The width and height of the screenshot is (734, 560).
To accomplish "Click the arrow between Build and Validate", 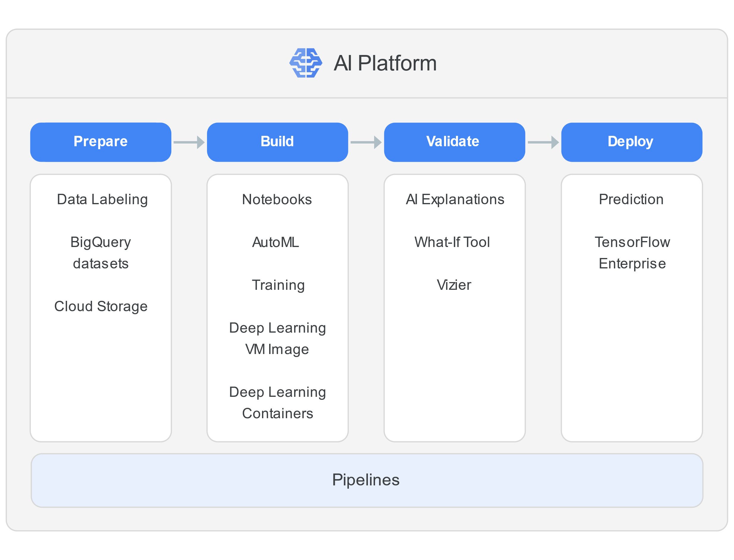I will [366, 142].
